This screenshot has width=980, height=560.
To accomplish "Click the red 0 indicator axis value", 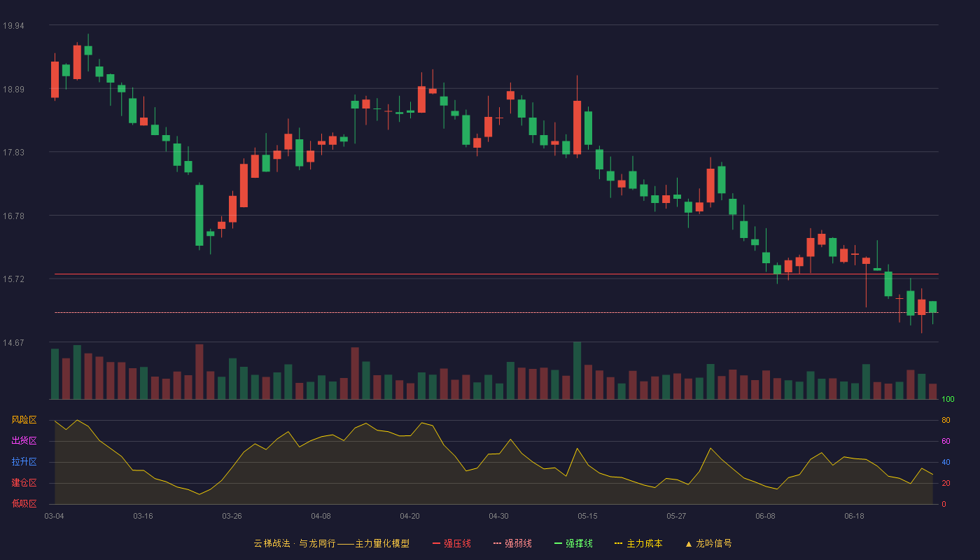I will [944, 504].
